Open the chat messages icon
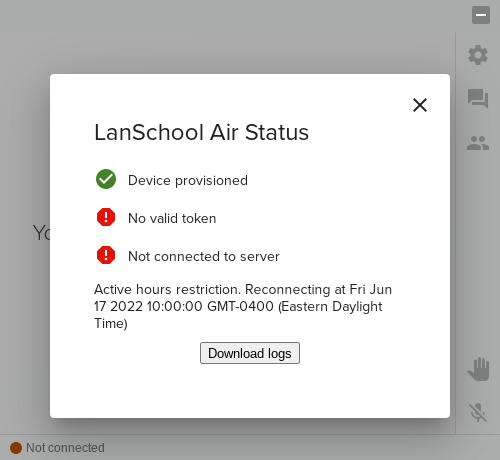Screen dimensions: 500x460 478,98
